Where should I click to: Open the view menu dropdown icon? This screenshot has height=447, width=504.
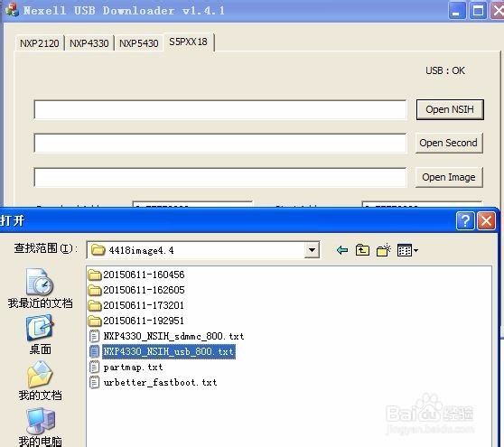[x=407, y=250]
